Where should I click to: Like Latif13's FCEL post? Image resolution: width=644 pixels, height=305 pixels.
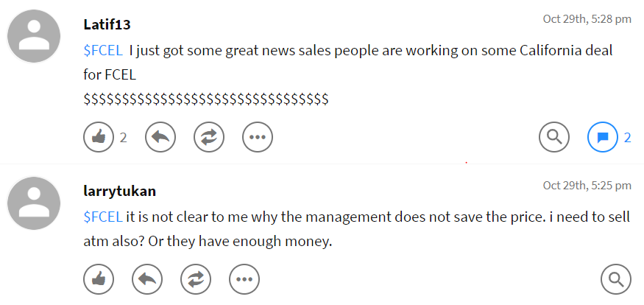click(x=99, y=137)
